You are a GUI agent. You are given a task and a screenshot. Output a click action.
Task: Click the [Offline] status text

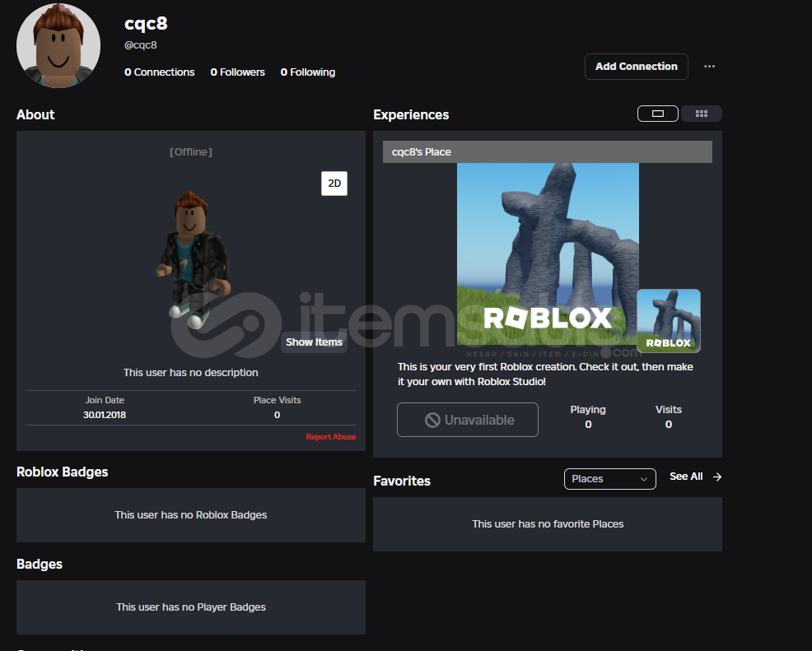click(x=190, y=151)
